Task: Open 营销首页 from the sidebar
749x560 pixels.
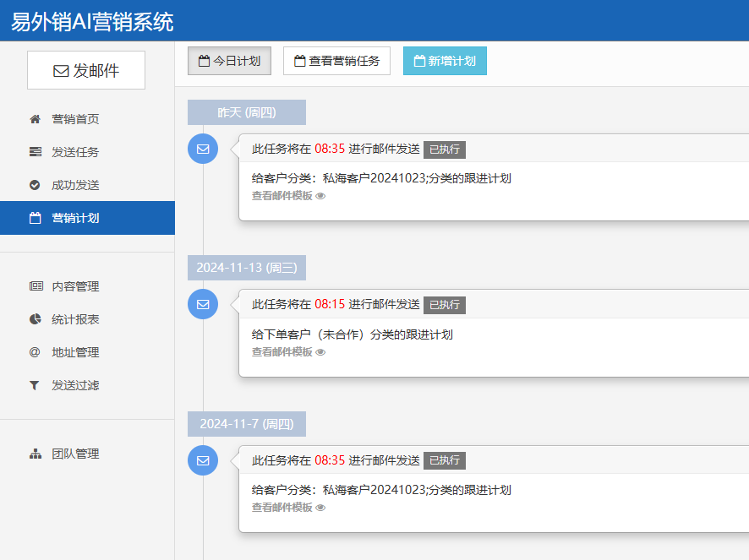Action: coord(75,119)
